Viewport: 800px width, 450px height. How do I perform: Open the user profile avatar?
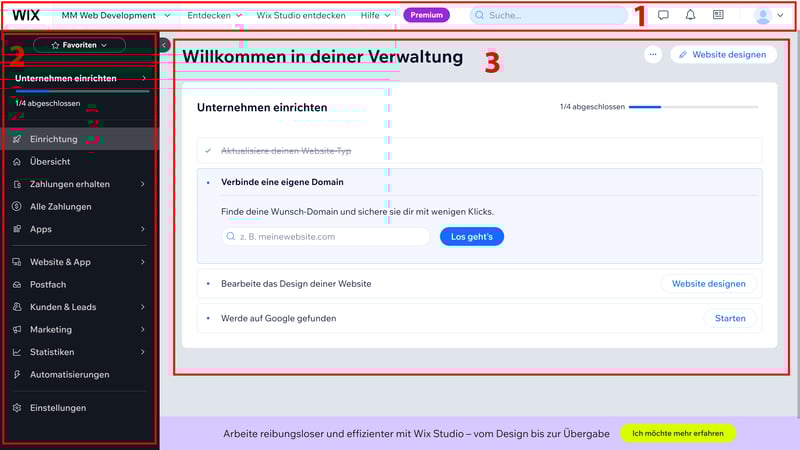pos(763,16)
